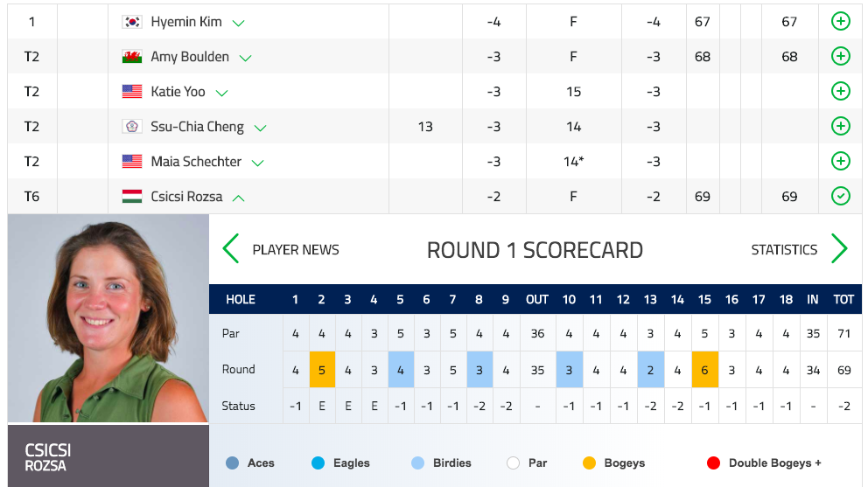This screenshot has height=487, width=868.
Task: Expand Amy Boulden's row with the down chevron
Action: (x=245, y=58)
